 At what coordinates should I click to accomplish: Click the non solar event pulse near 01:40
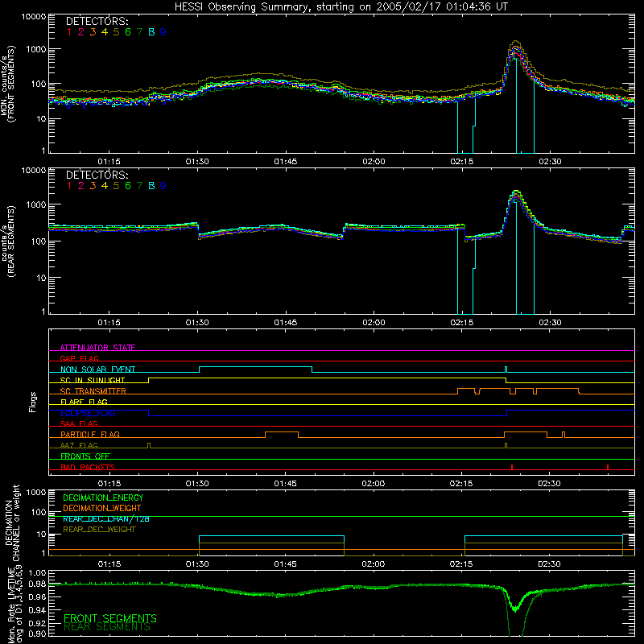pos(255,369)
